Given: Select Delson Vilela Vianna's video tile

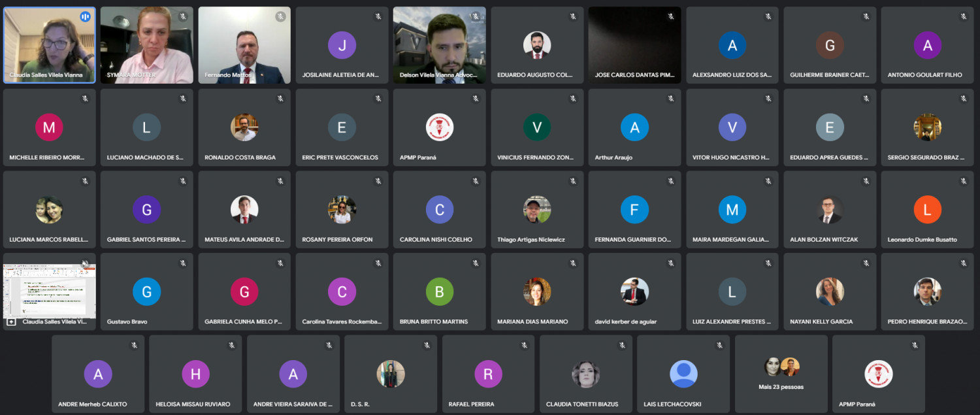Looking at the screenshot, I should click(x=439, y=44).
